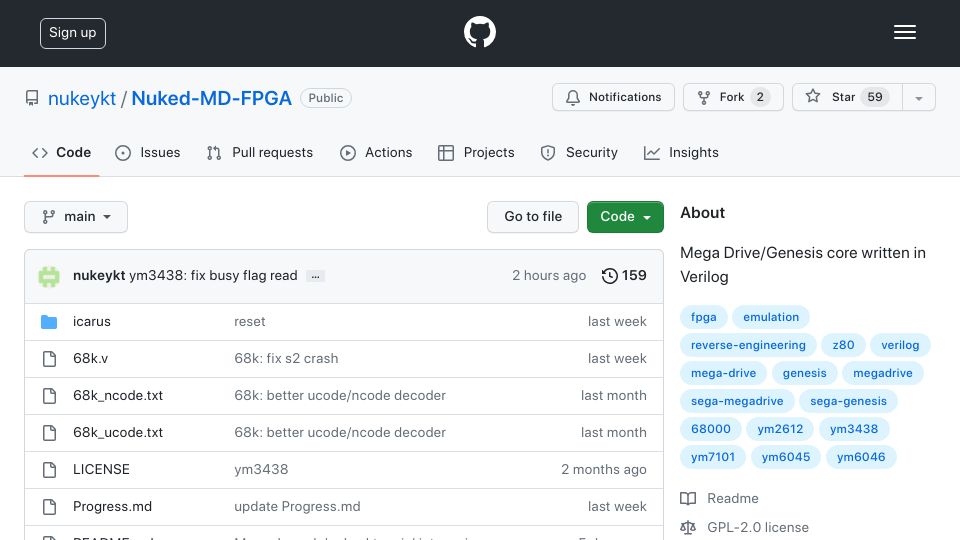Click the license scale icon
This screenshot has width=960, height=540.
(688, 527)
